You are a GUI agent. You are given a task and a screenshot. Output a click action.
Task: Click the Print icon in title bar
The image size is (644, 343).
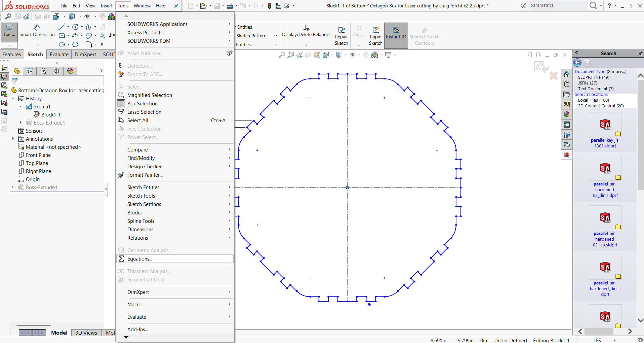(230, 6)
